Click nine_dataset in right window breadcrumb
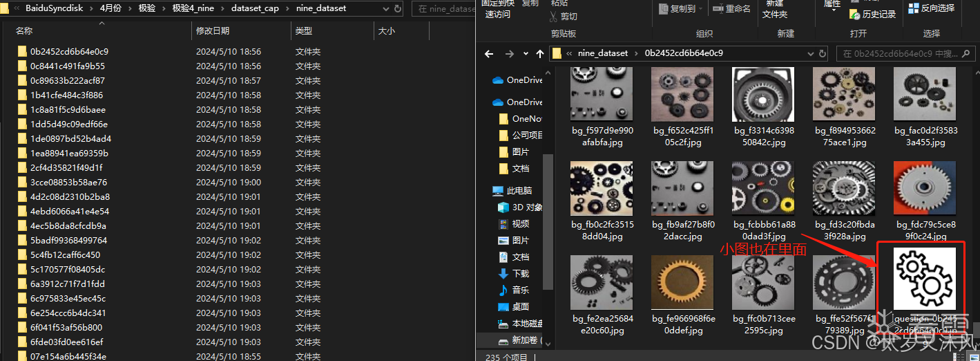This screenshot has width=980, height=361. click(604, 53)
